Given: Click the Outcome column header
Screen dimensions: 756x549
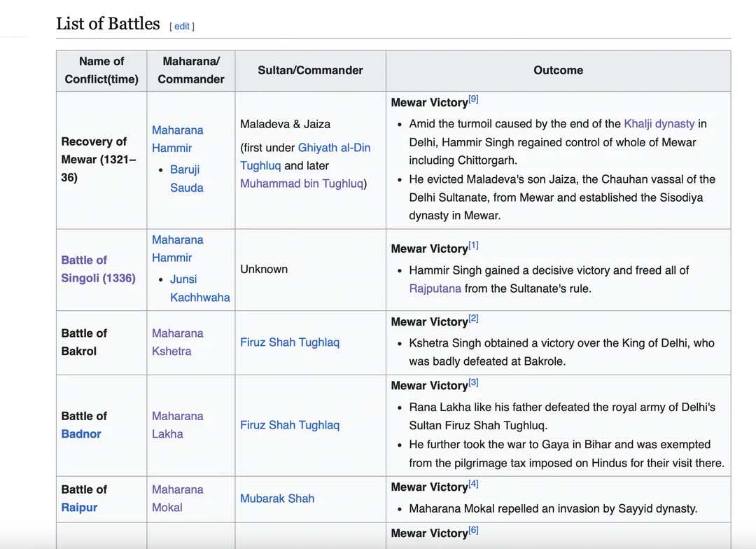Looking at the screenshot, I should pyautogui.click(x=558, y=71).
